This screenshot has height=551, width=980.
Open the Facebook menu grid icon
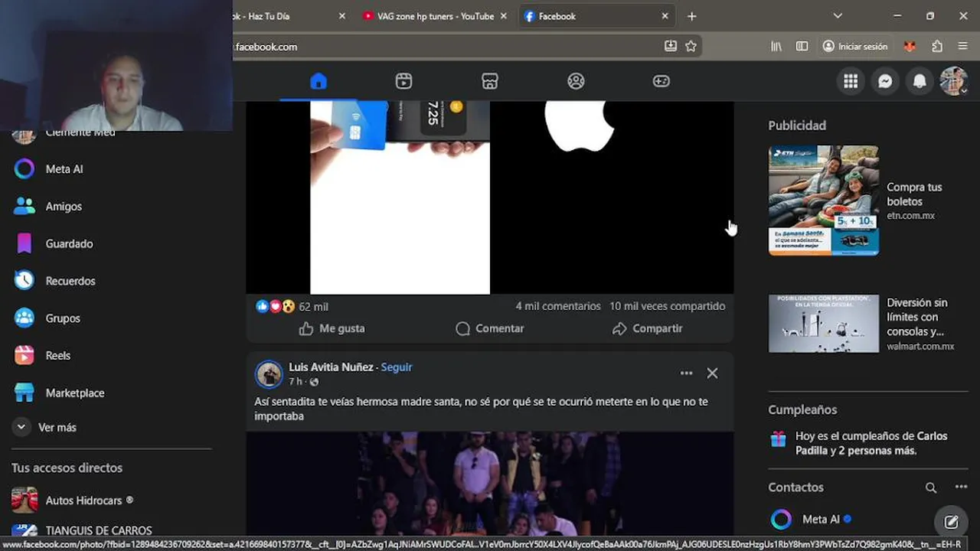click(x=851, y=81)
